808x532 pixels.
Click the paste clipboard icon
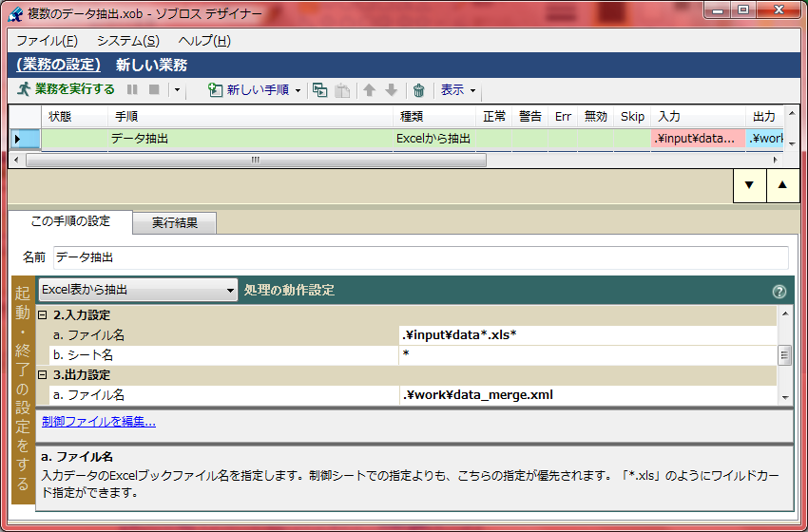(342, 90)
